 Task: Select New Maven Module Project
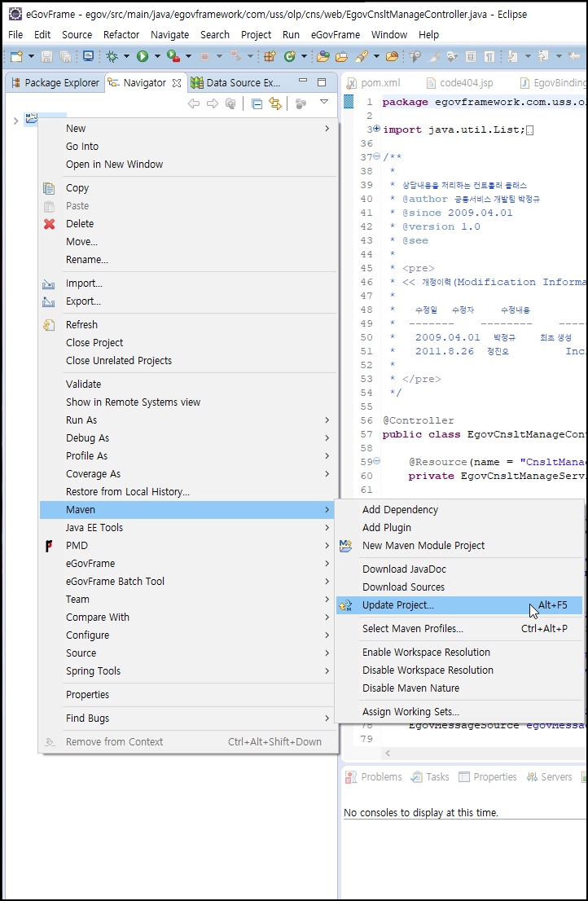pyautogui.click(x=459, y=545)
